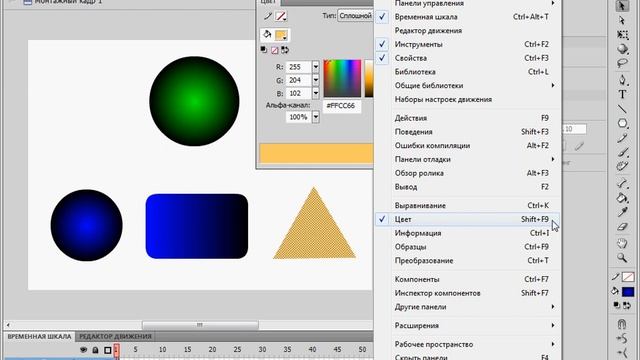
Task: Select the 3D Rotation tool
Action: click(622, 49)
